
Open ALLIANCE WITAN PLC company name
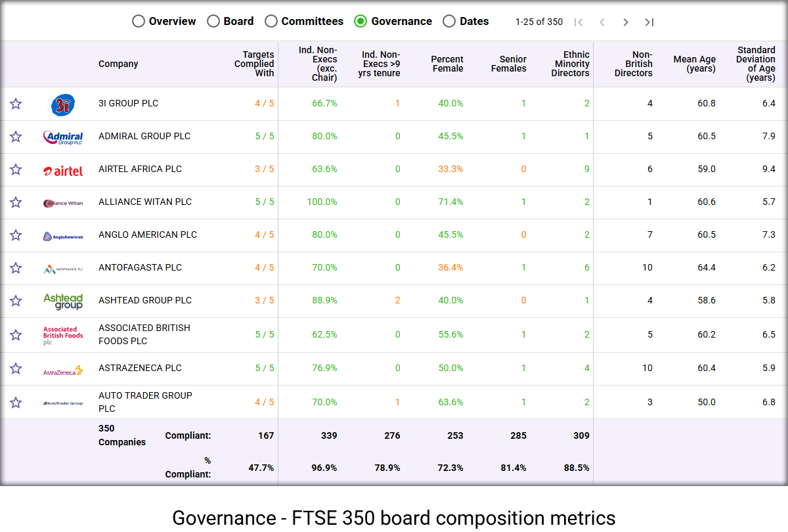tap(145, 202)
